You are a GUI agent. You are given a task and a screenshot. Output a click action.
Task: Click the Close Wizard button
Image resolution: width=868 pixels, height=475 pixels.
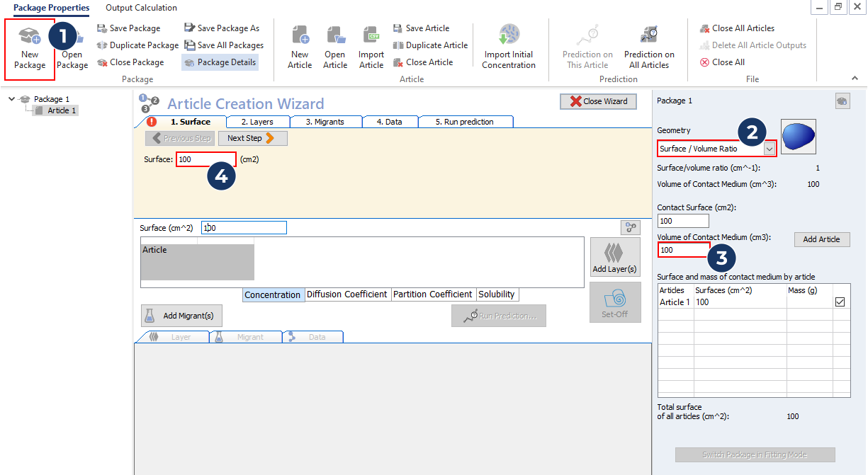[x=598, y=101]
